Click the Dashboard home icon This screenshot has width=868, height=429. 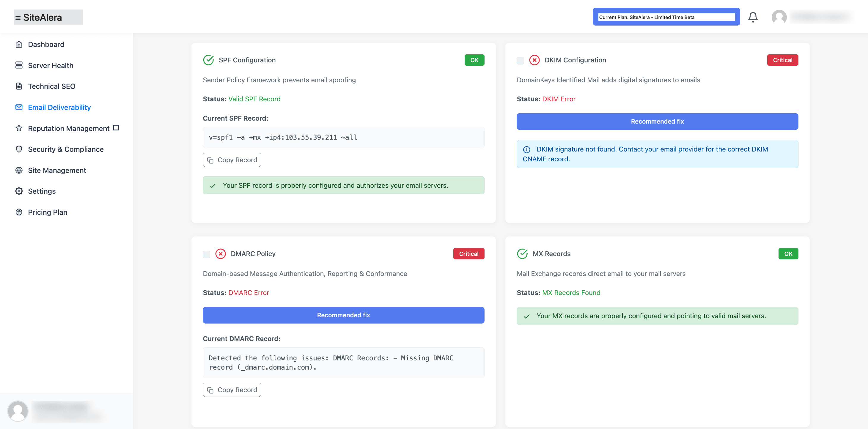pos(19,45)
